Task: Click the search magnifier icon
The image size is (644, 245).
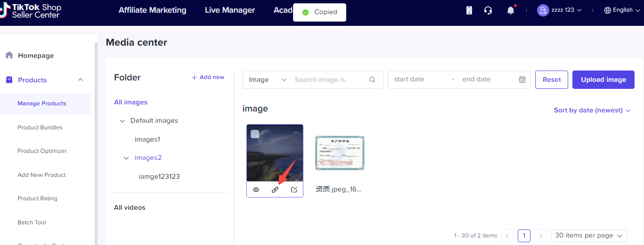Action: 372,80
